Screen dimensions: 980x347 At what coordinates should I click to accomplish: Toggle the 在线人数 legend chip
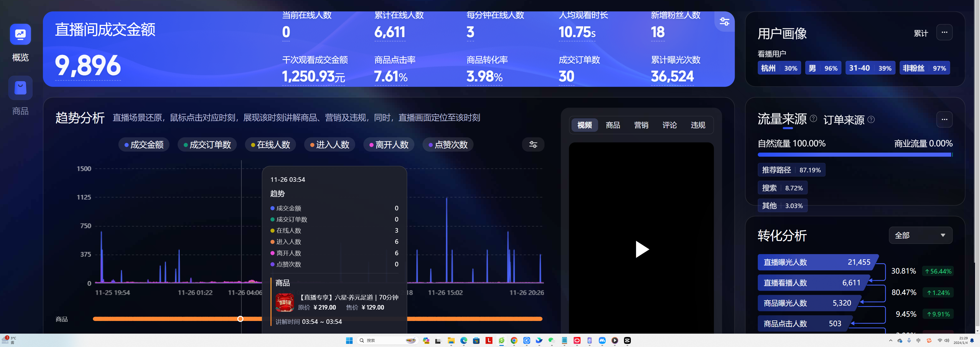[x=270, y=144]
